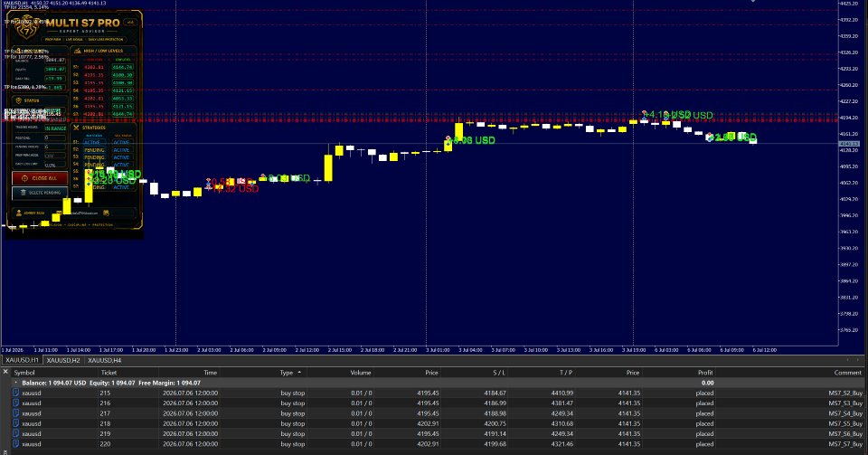Screen dimensions: 868x455
Task: Close the trade terminal panel with X
Action: pyautogui.click(x=5, y=372)
